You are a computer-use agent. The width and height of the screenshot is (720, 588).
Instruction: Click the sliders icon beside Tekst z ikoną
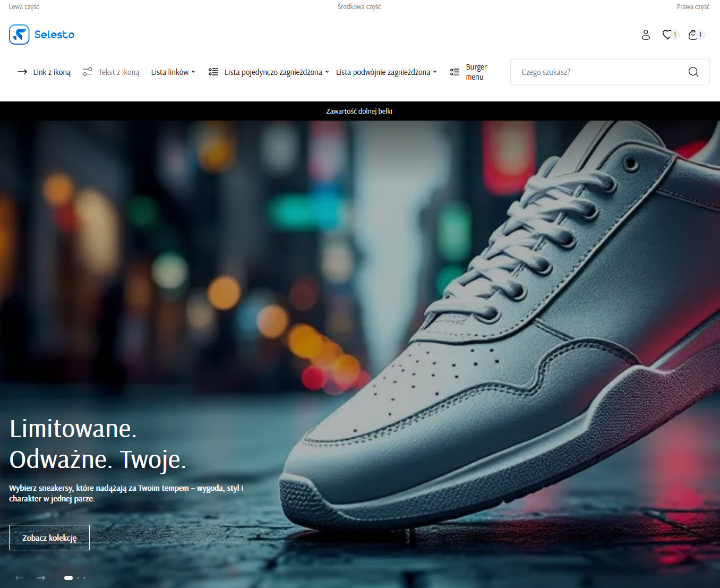88,72
